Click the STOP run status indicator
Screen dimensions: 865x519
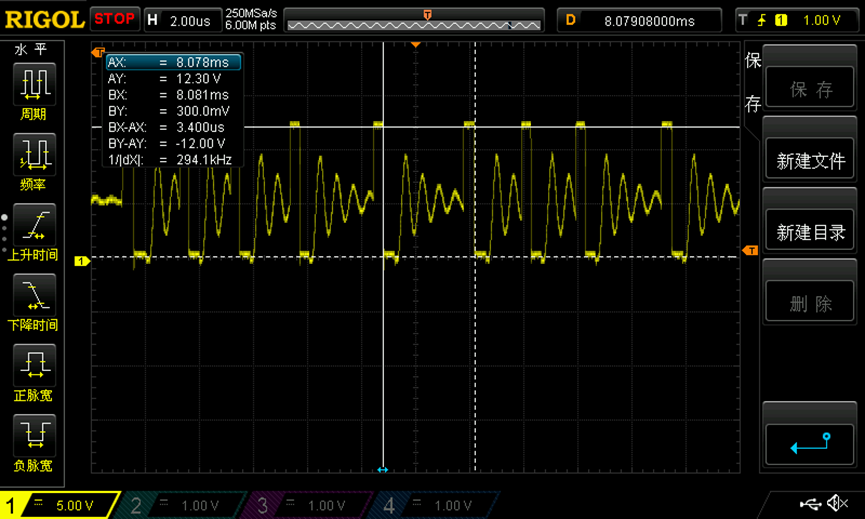pyautogui.click(x=114, y=19)
